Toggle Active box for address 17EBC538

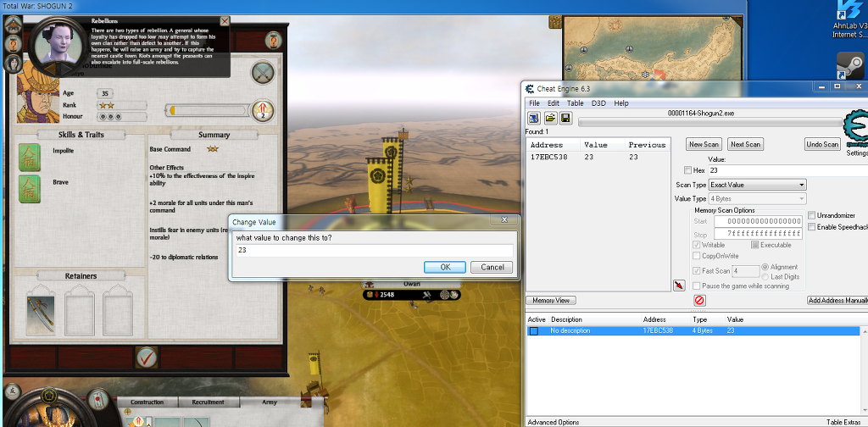pyautogui.click(x=534, y=330)
